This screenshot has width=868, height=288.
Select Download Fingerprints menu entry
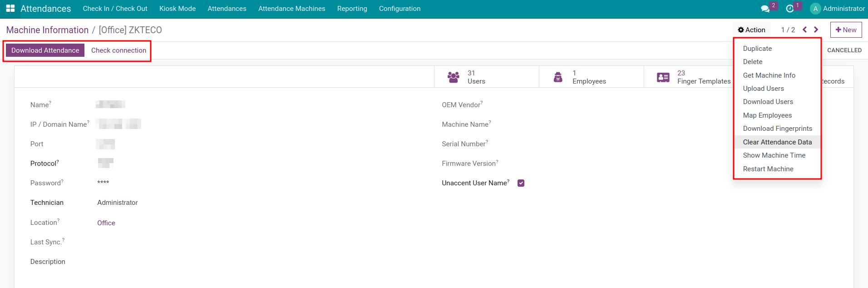point(777,129)
